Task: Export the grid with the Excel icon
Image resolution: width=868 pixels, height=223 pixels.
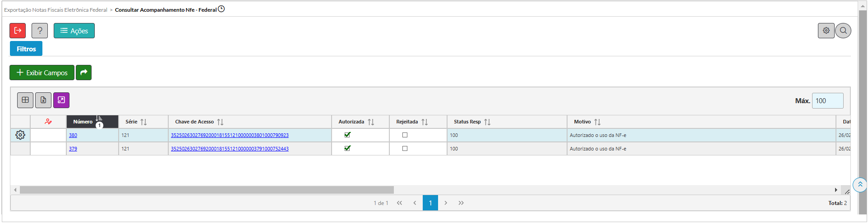Action: tap(43, 100)
